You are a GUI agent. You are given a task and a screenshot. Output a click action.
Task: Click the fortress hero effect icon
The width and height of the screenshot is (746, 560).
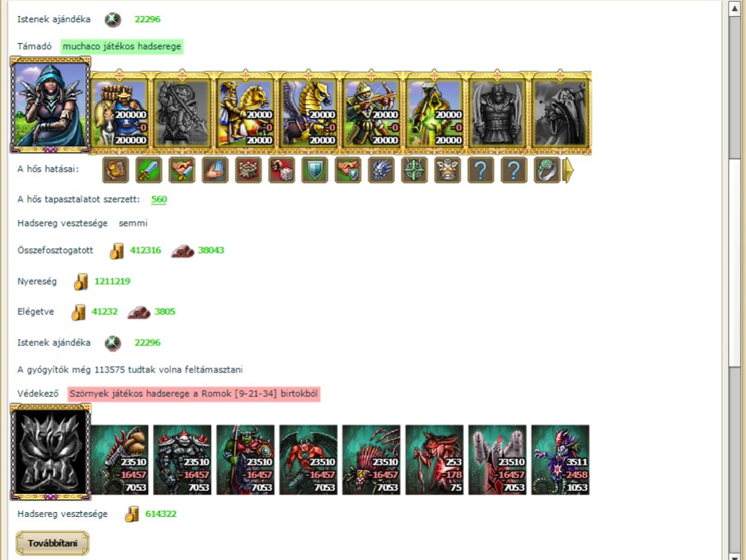(x=248, y=170)
